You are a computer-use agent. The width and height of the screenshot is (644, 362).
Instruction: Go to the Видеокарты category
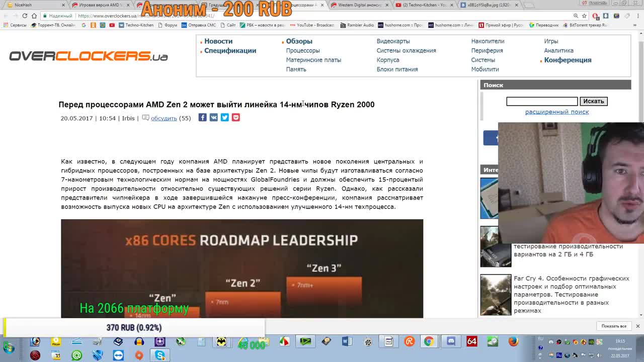tap(393, 41)
